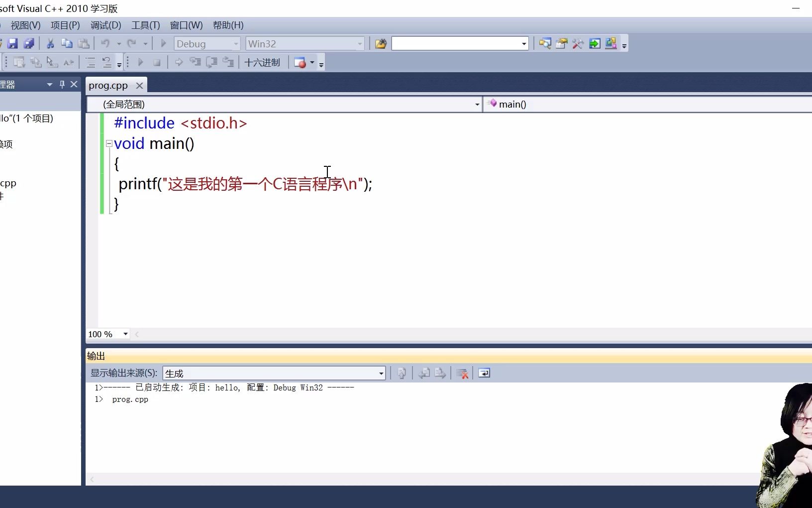812x508 pixels.
Task: Click the Toggle Word Wrap icon in output toolbar
Action: click(x=483, y=373)
